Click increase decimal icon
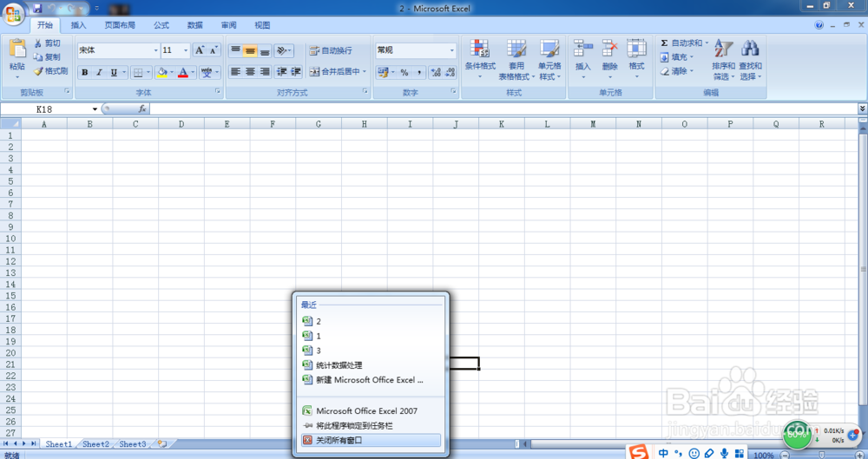The image size is (868, 459). click(x=436, y=72)
